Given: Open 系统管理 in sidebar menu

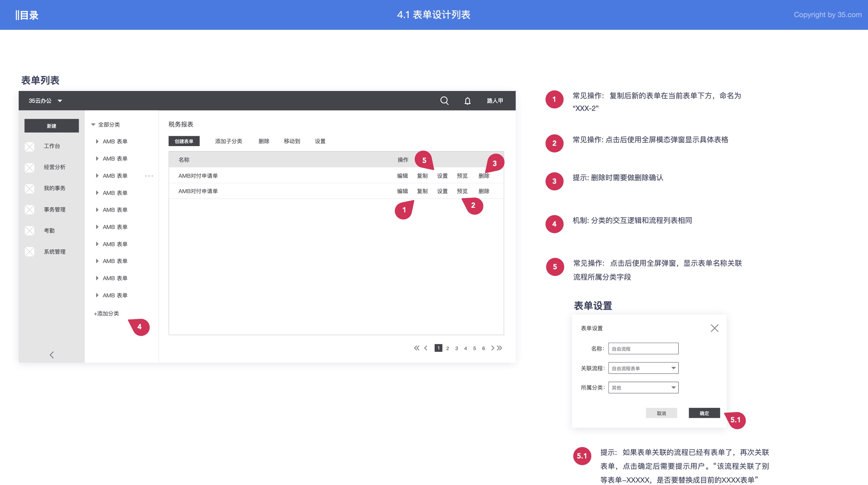Looking at the screenshot, I should 55,252.
